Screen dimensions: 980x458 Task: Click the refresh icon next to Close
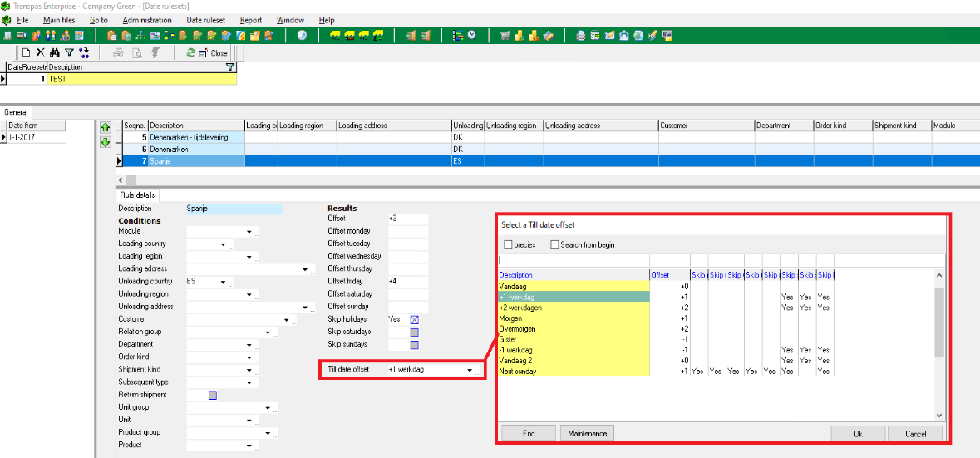(x=191, y=52)
